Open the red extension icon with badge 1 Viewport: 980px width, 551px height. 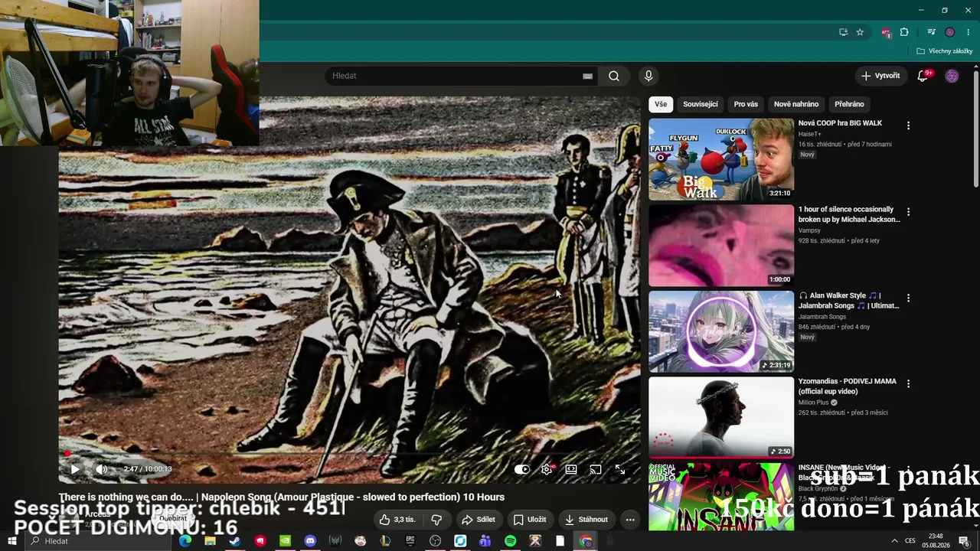click(886, 32)
